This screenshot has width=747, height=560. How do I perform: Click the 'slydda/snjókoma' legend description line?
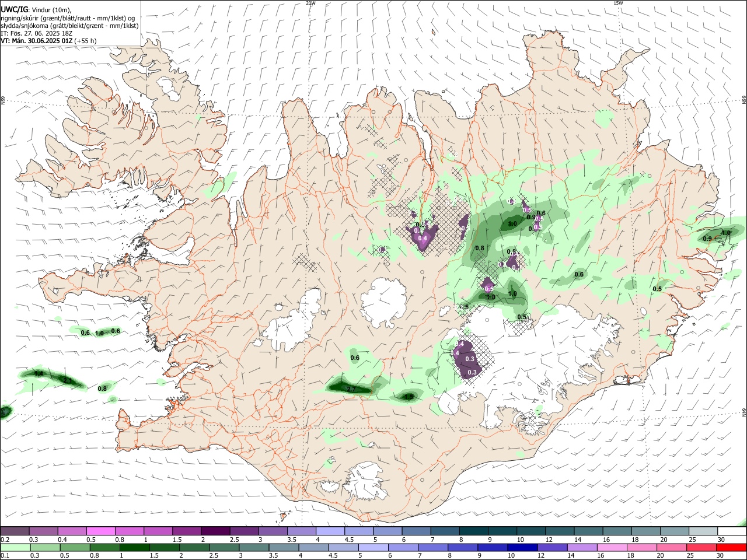point(69,26)
